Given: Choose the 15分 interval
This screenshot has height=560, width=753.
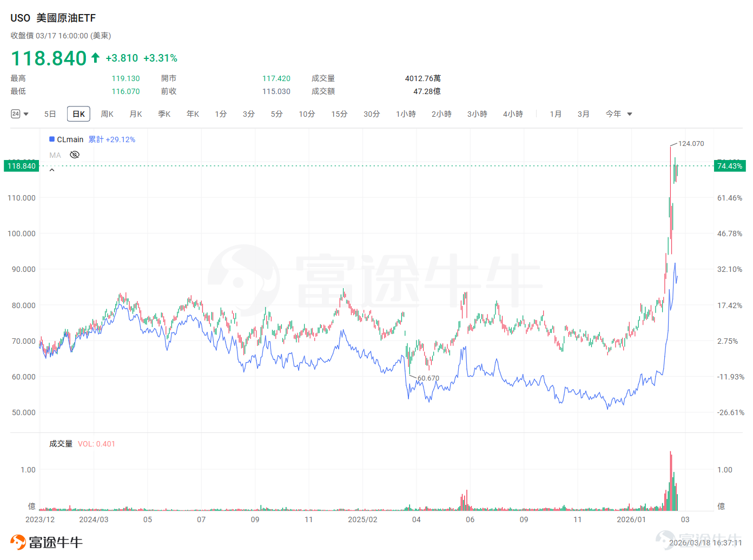Looking at the screenshot, I should click(339, 114).
